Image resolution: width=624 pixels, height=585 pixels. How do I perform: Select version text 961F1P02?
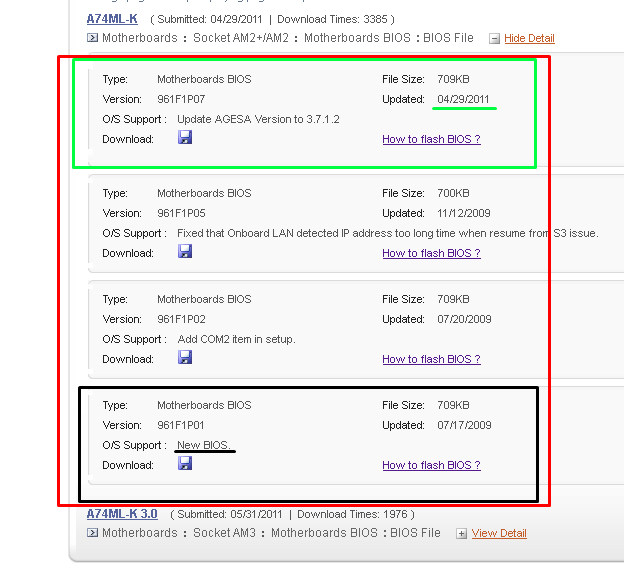181,319
